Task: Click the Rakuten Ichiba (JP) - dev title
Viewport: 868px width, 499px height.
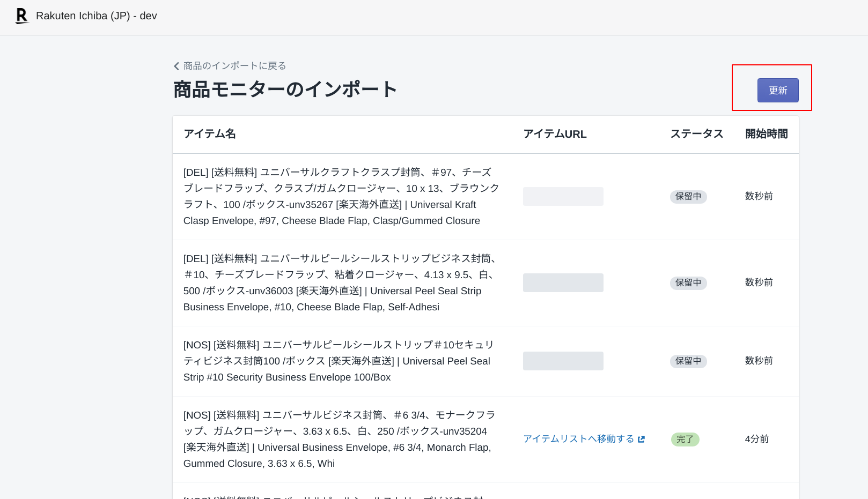Action: (97, 16)
